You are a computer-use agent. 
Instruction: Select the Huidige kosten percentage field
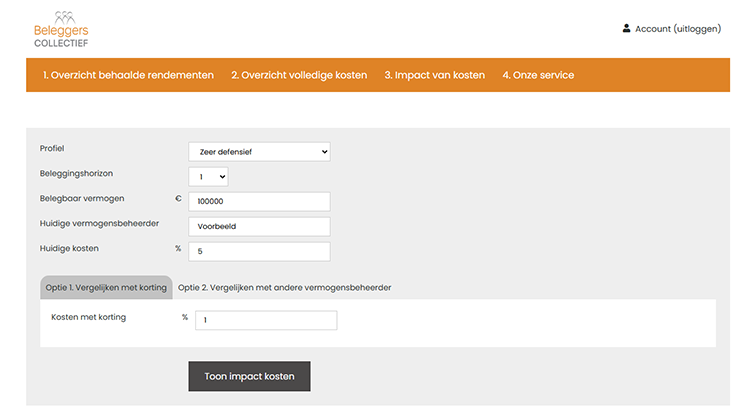[259, 251]
